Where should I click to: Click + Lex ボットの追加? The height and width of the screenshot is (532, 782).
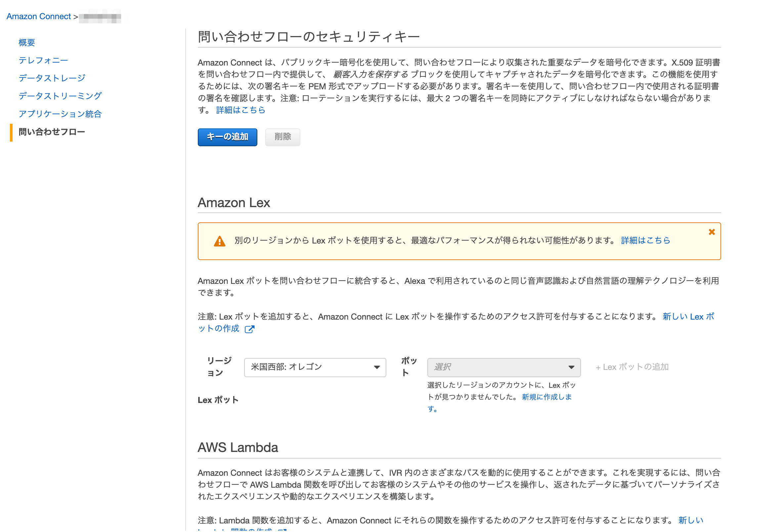point(631,367)
